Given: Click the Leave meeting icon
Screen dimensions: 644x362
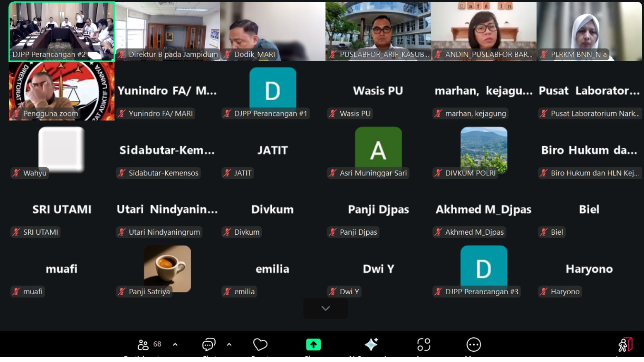Looking at the screenshot, I should coord(625,345).
